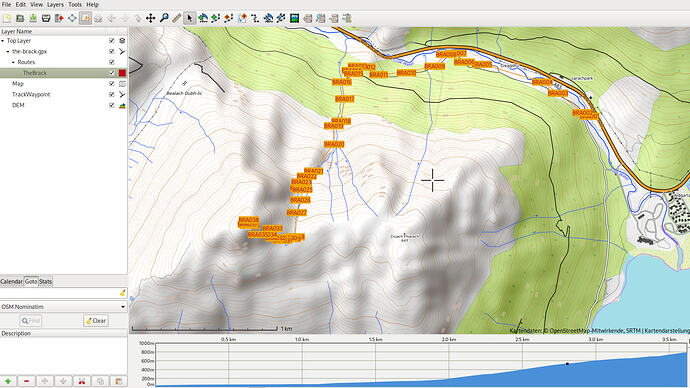
Task: Click the red TheBrack route color swatch
Action: pyautogui.click(x=122, y=73)
